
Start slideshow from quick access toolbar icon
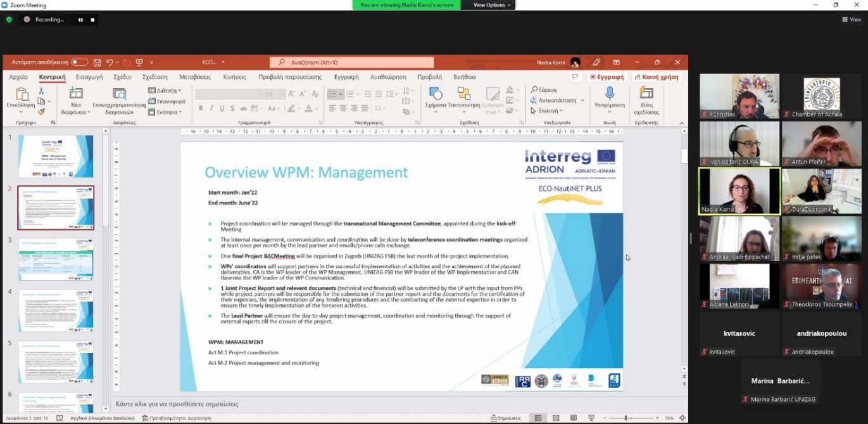[x=139, y=62]
